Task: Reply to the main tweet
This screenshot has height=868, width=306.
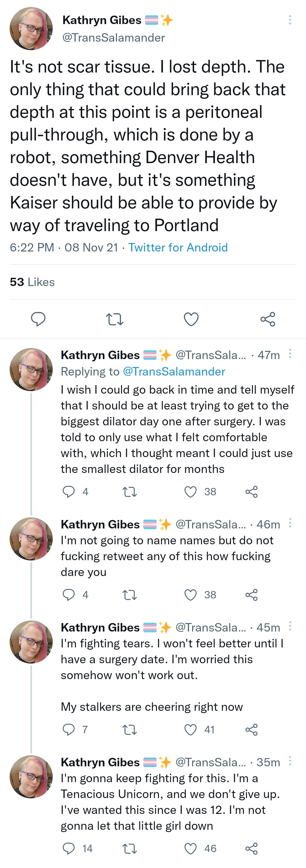Action: 38,319
